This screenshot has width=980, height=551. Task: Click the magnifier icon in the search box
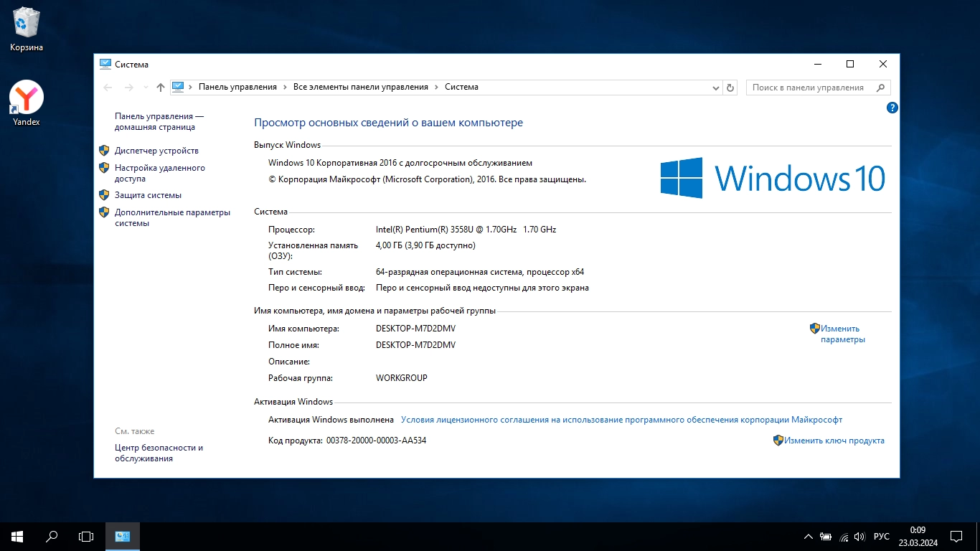(x=880, y=88)
